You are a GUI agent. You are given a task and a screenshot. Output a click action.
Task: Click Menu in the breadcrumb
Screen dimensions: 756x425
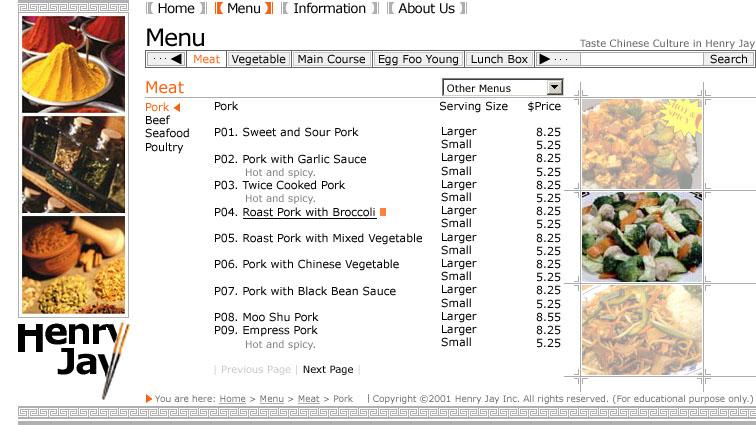coord(271,399)
